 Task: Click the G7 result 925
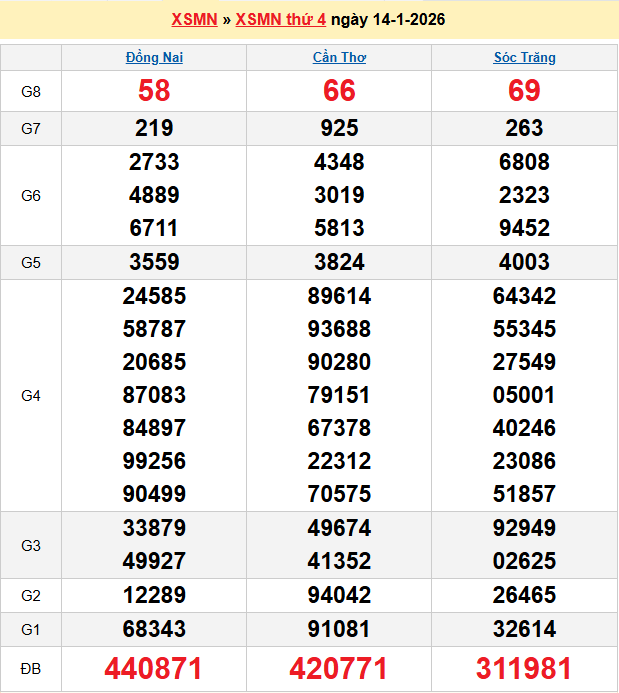coord(339,128)
